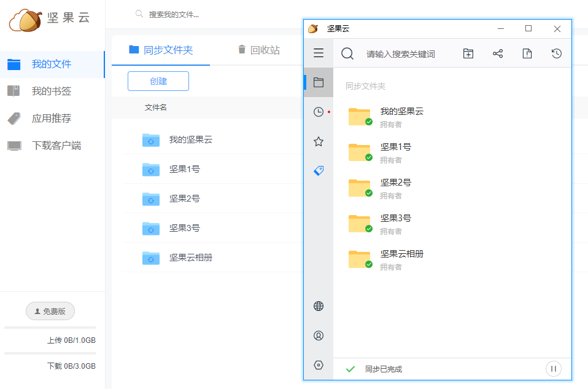The height and width of the screenshot is (389, 588).
Task: Open the web version via the globe icon
Action: pos(318,305)
